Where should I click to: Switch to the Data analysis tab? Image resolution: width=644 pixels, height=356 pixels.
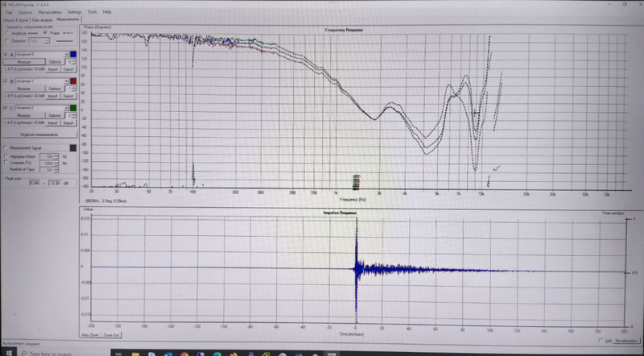coord(43,19)
